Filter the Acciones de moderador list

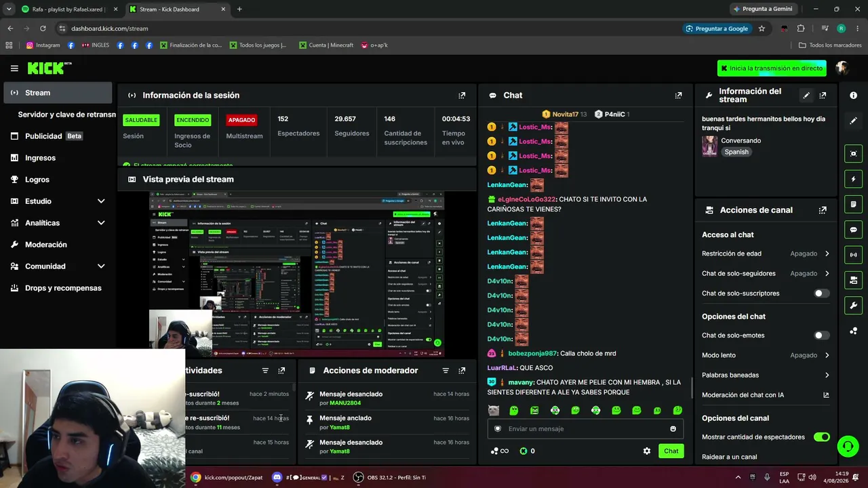coord(446,371)
